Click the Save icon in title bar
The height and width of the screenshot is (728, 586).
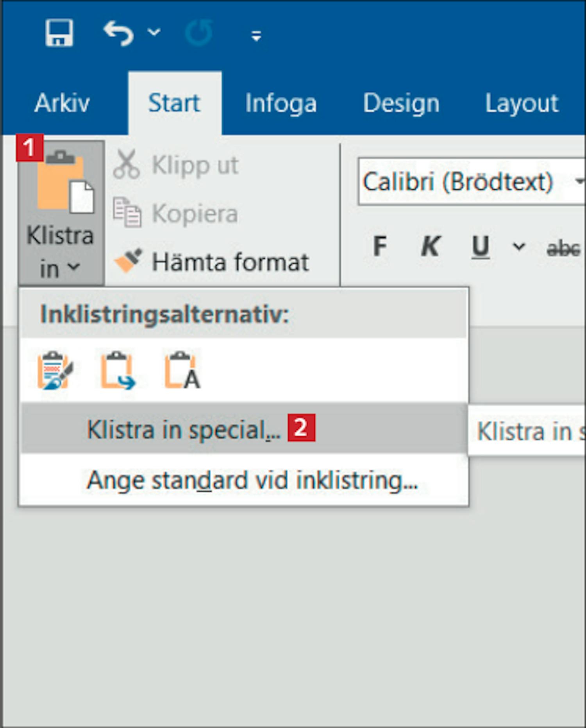[x=59, y=33]
